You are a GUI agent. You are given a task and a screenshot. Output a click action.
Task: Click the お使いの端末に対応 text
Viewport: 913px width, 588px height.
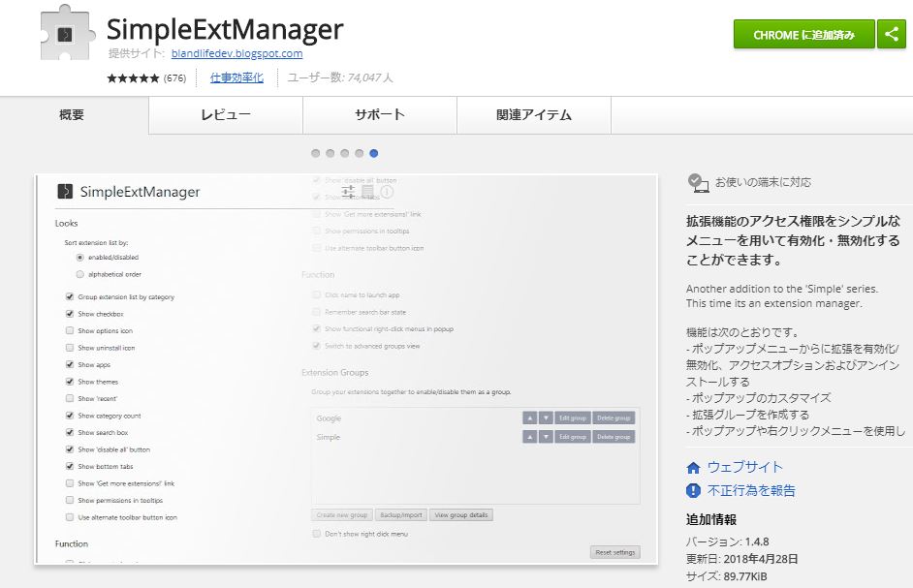point(763,183)
